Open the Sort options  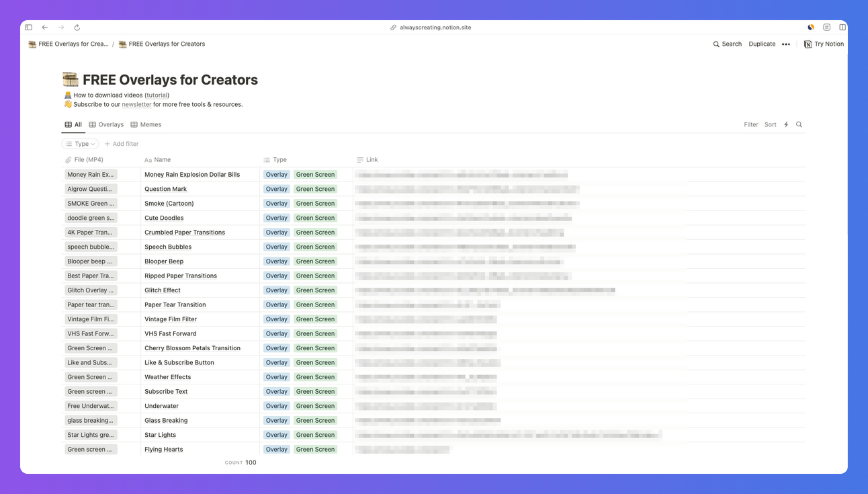(770, 124)
